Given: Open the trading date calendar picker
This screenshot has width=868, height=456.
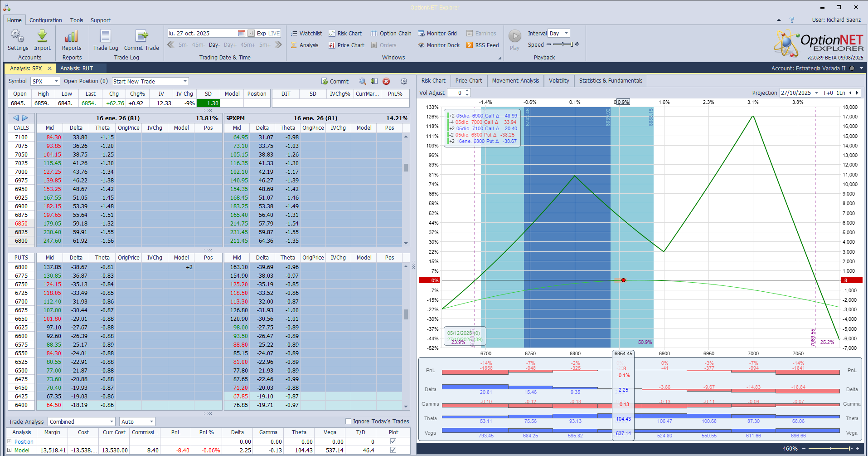Looking at the screenshot, I should coord(242,33).
